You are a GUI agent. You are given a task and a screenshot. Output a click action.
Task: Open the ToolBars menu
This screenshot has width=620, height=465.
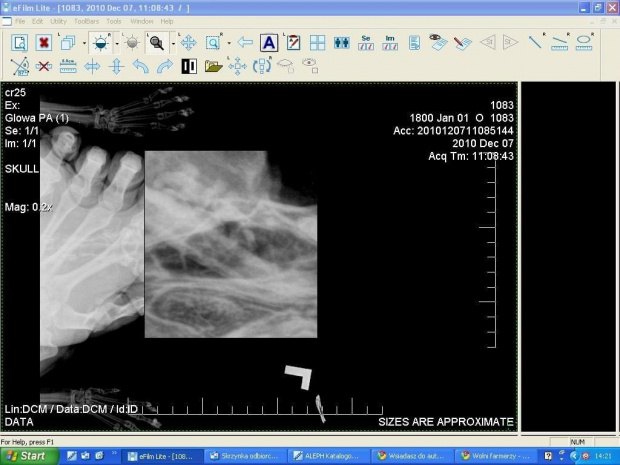(x=87, y=21)
